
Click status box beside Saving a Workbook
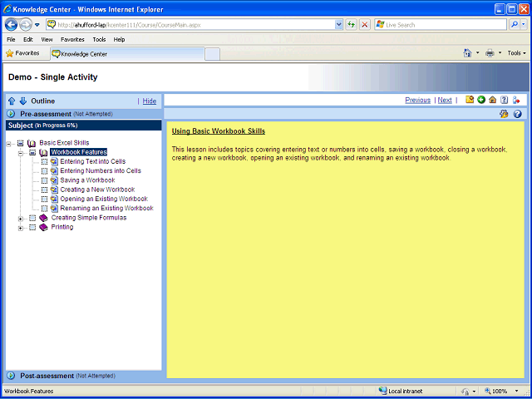44,180
